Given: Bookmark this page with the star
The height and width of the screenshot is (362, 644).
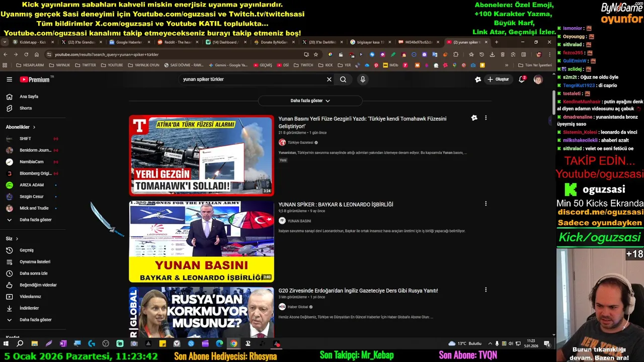Looking at the screenshot, I should pos(315,54).
